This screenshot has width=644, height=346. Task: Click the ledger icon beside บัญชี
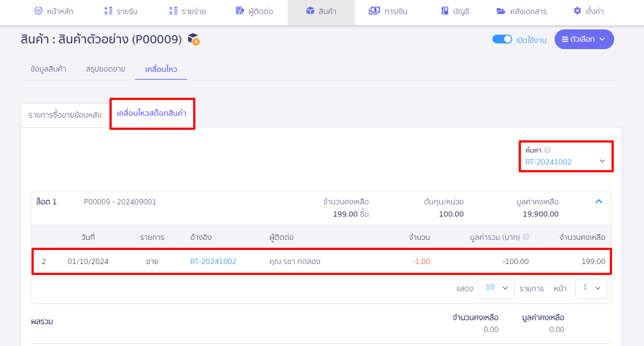(445, 11)
